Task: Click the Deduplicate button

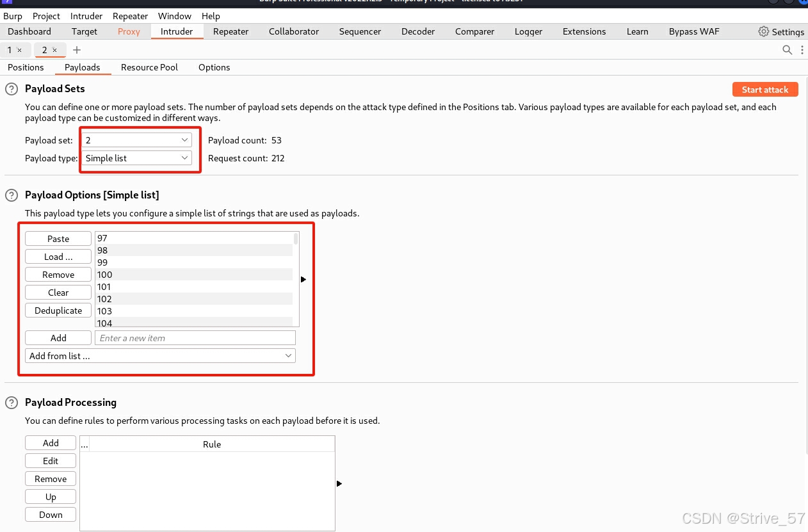Action: click(x=58, y=310)
